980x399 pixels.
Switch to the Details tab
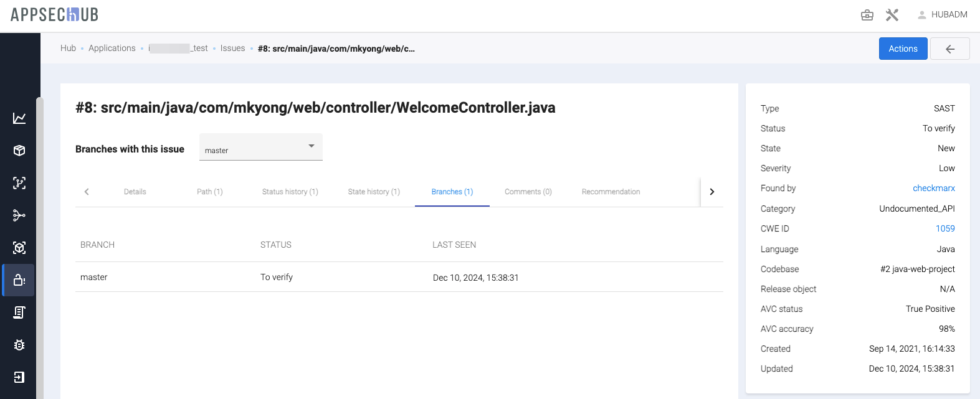coord(135,192)
